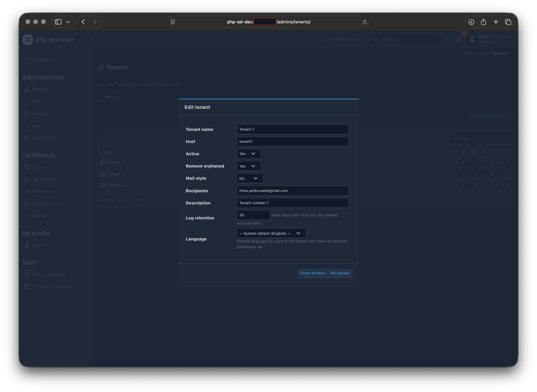The height and width of the screenshot is (392, 537).
Task: Click the Safari reload page icon
Action: [x=365, y=22]
